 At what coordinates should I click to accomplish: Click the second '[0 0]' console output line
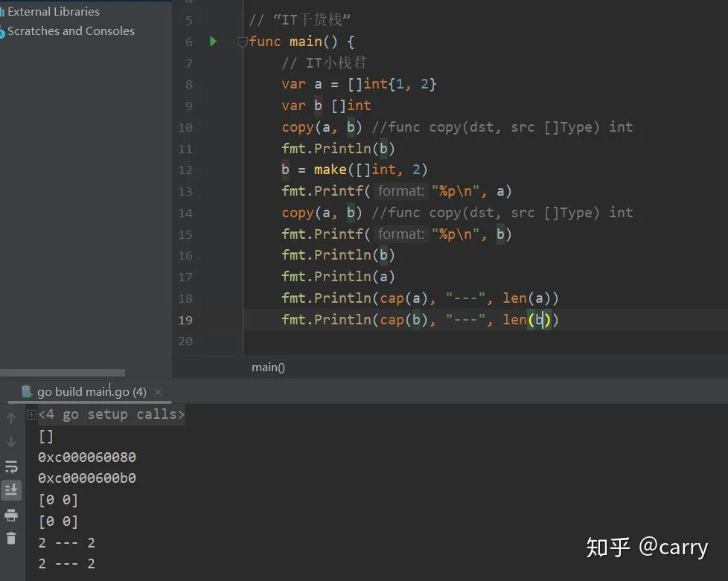point(59,521)
